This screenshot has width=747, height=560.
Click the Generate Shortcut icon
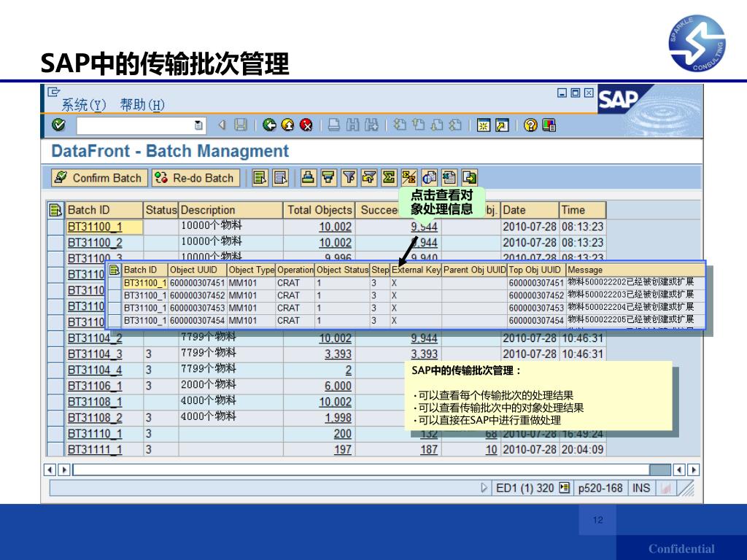point(502,125)
